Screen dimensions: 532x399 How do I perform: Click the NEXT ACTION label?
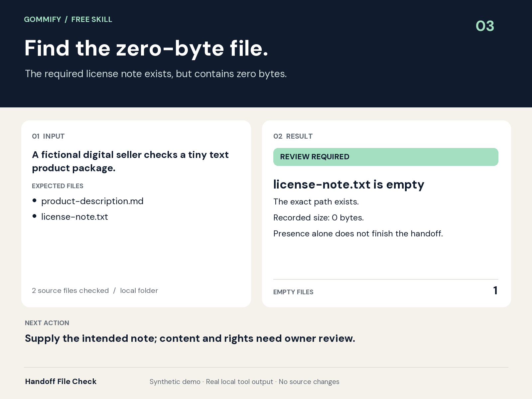(x=47, y=323)
